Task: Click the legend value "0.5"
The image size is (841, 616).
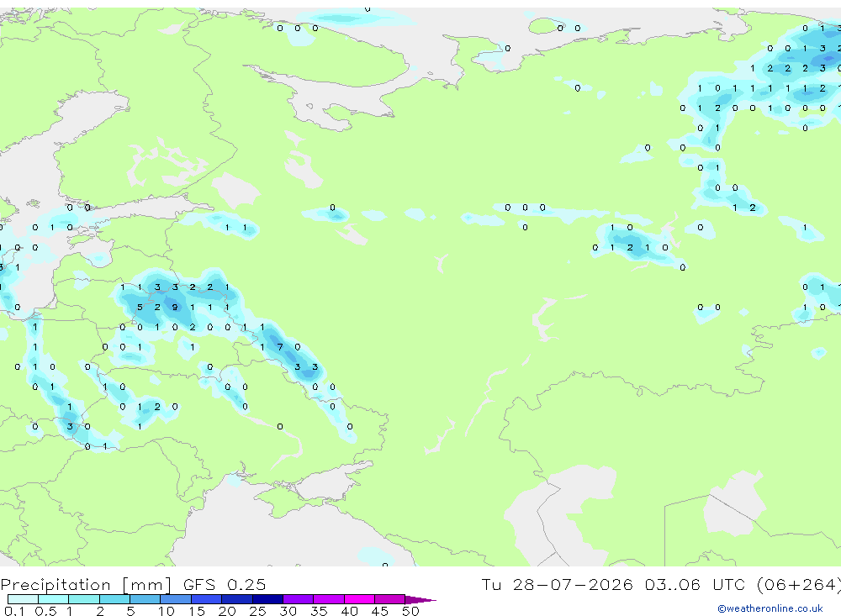Action: pyautogui.click(x=45, y=611)
